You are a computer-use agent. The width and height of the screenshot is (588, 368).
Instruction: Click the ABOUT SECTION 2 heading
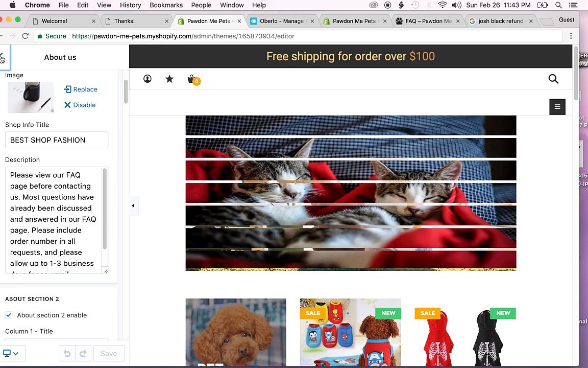32,299
